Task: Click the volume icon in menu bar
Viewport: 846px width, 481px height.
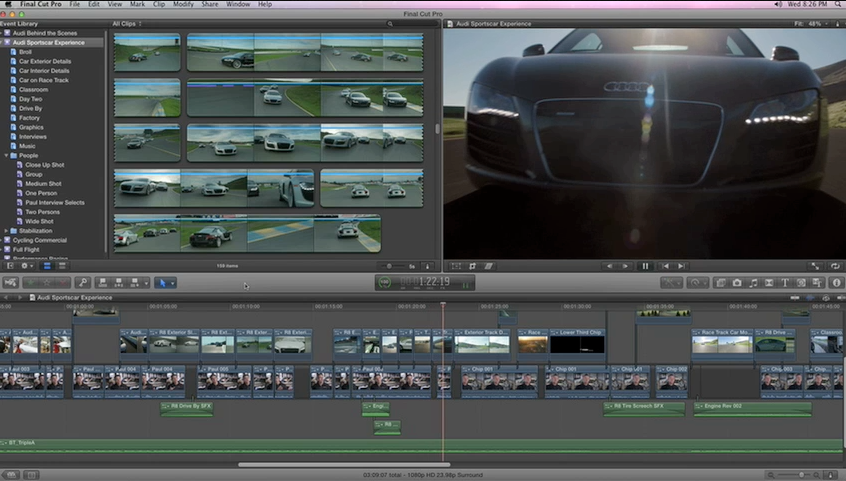Action: pyautogui.click(x=778, y=4)
